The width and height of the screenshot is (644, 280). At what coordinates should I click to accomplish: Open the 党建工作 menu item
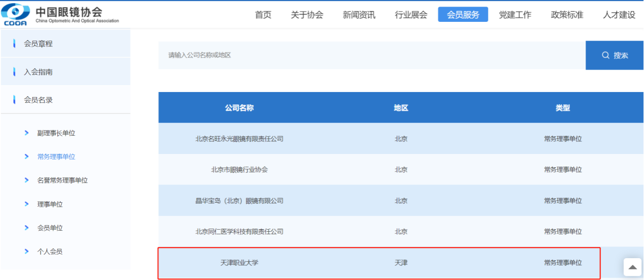515,15
